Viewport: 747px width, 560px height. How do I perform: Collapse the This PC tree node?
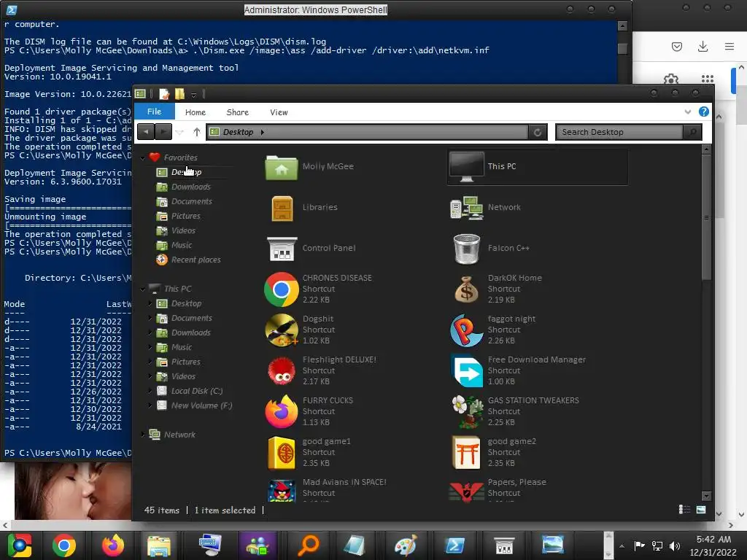pos(143,289)
